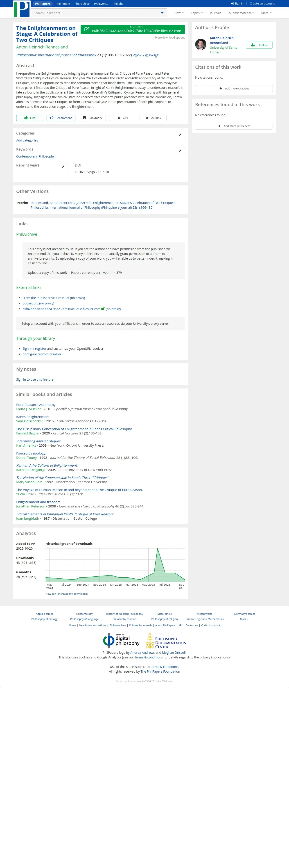Image resolution: width=289 pixels, height=868 pixels.
Task: Switch to the PhilArchive tab
Action: 82,4
